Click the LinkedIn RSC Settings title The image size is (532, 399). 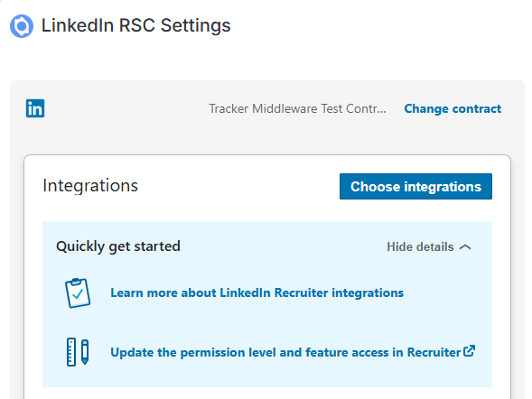tap(135, 26)
